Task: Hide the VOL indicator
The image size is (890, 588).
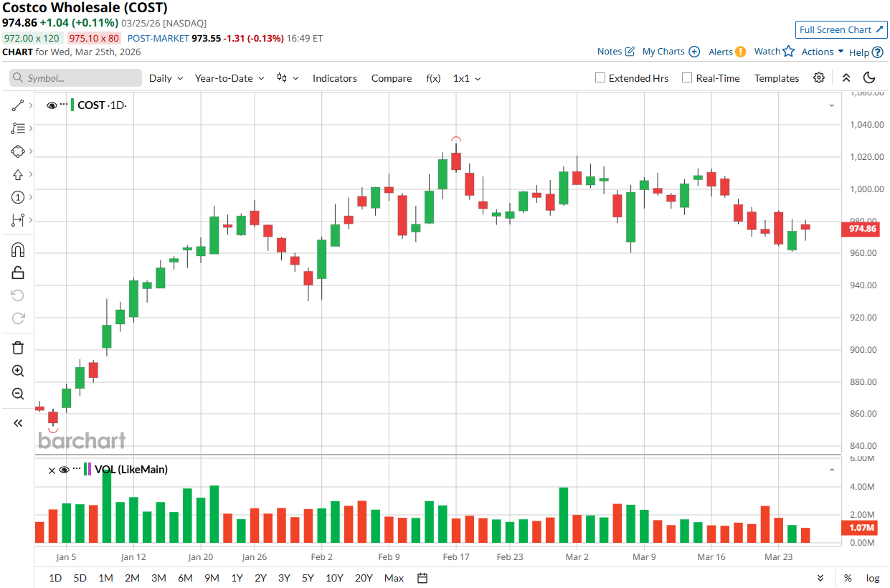Action: (x=64, y=470)
